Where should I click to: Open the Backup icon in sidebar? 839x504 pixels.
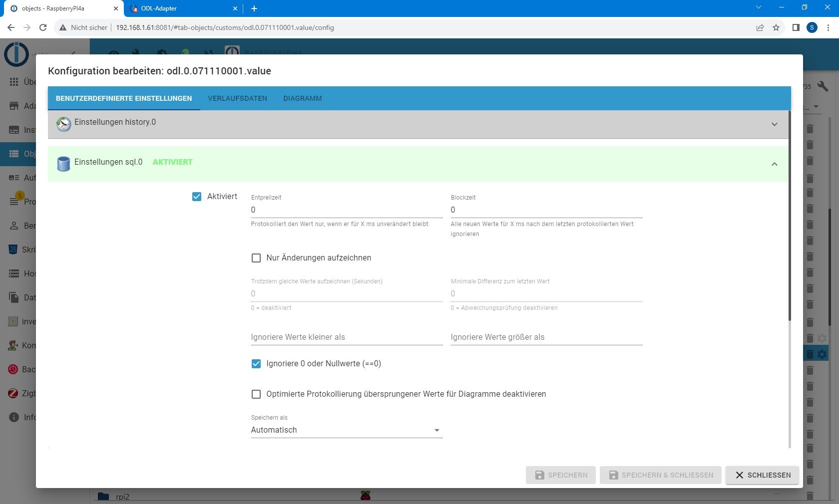(13, 369)
